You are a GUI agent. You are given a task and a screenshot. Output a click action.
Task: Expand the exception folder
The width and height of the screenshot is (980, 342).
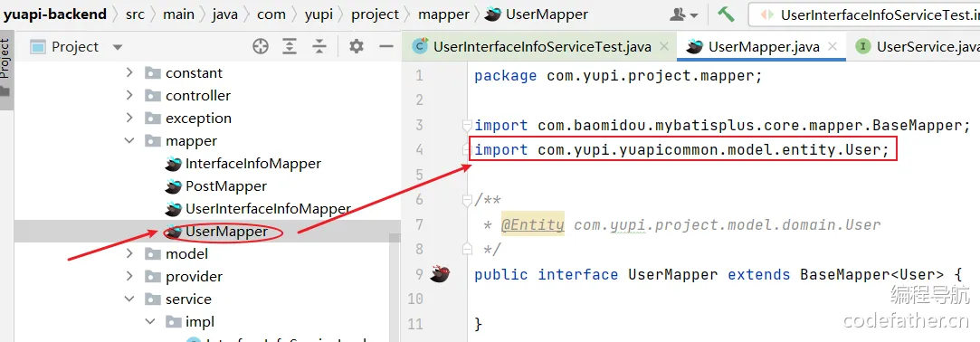(129, 118)
